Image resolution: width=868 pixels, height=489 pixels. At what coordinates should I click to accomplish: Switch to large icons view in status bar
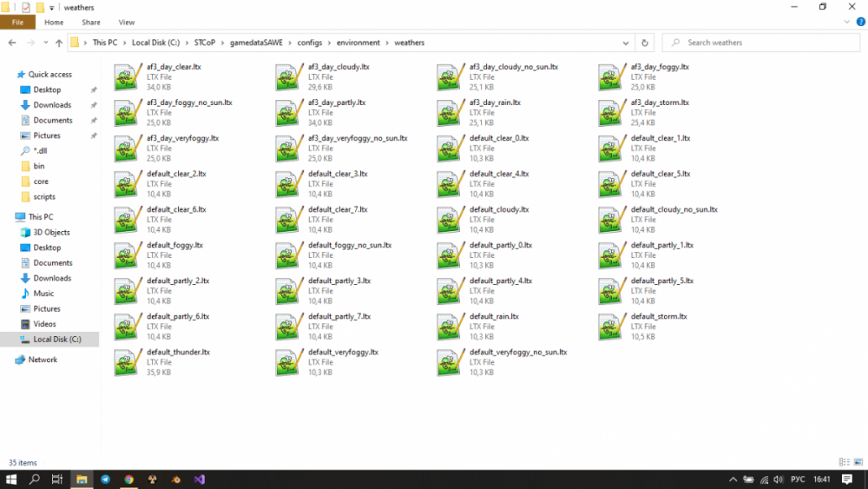click(857, 462)
